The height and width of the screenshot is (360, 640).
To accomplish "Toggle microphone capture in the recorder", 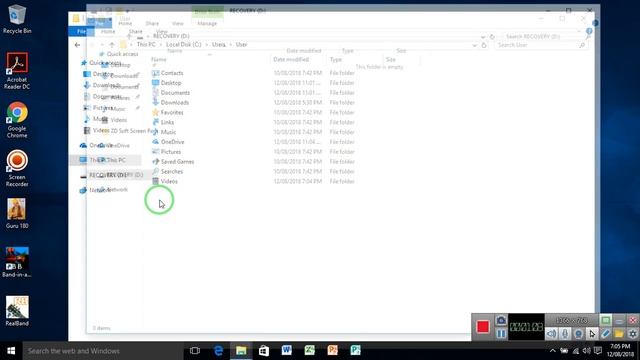I will (x=565, y=334).
